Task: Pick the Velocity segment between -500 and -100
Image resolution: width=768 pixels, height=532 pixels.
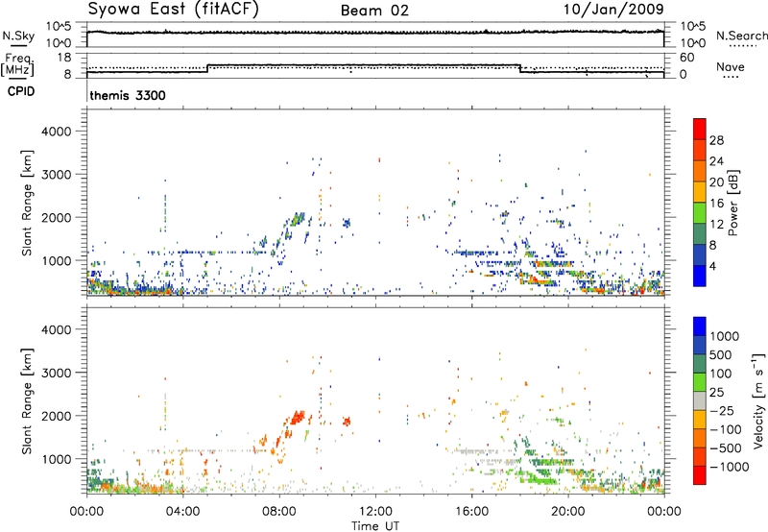Action: 700,438
